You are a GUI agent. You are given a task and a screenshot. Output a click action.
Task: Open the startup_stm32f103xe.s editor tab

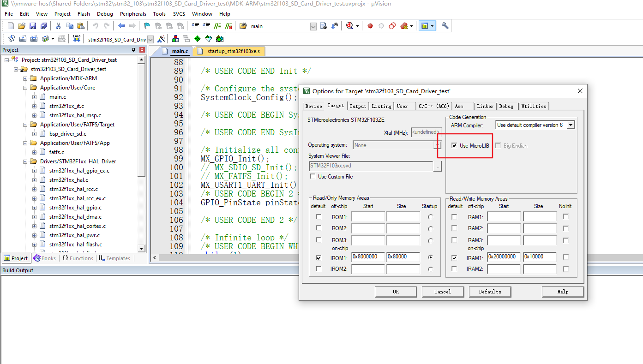230,51
